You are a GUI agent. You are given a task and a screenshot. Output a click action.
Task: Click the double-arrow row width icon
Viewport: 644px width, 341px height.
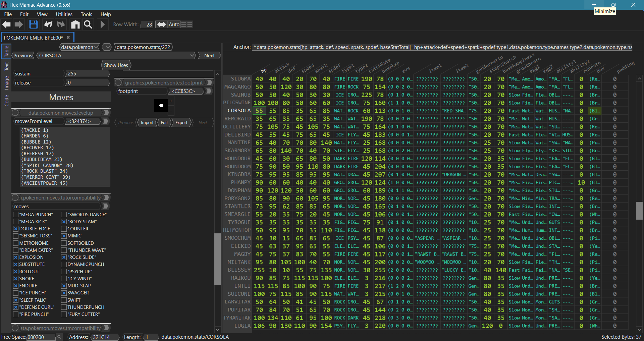click(x=161, y=24)
